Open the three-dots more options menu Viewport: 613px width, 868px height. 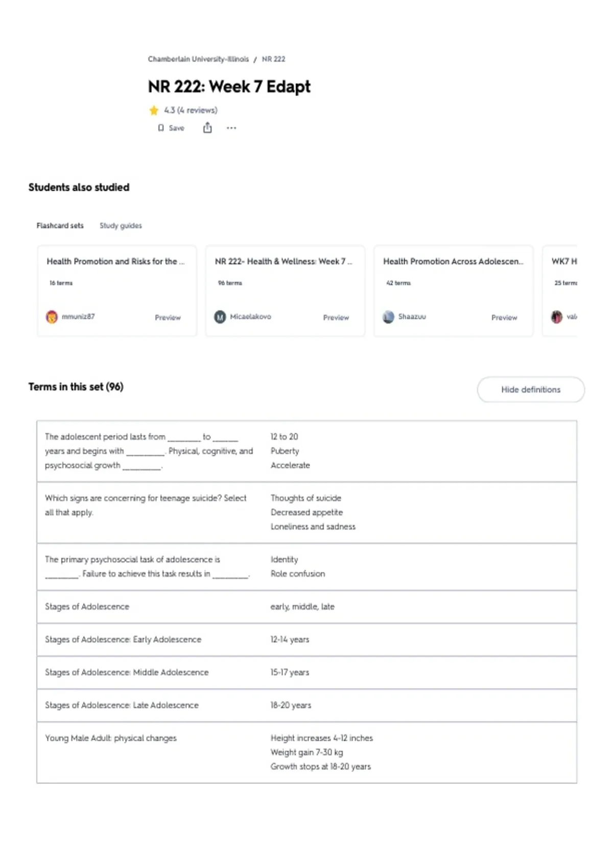point(231,128)
